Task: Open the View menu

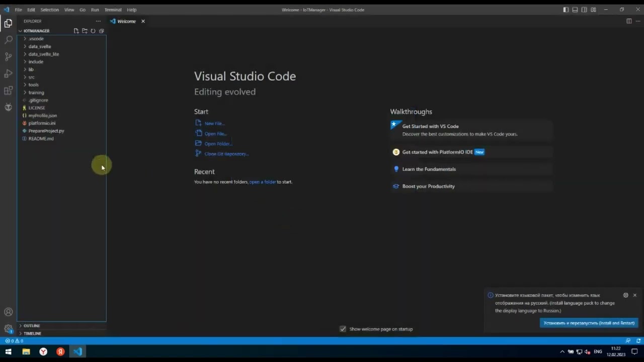Action: (x=69, y=10)
